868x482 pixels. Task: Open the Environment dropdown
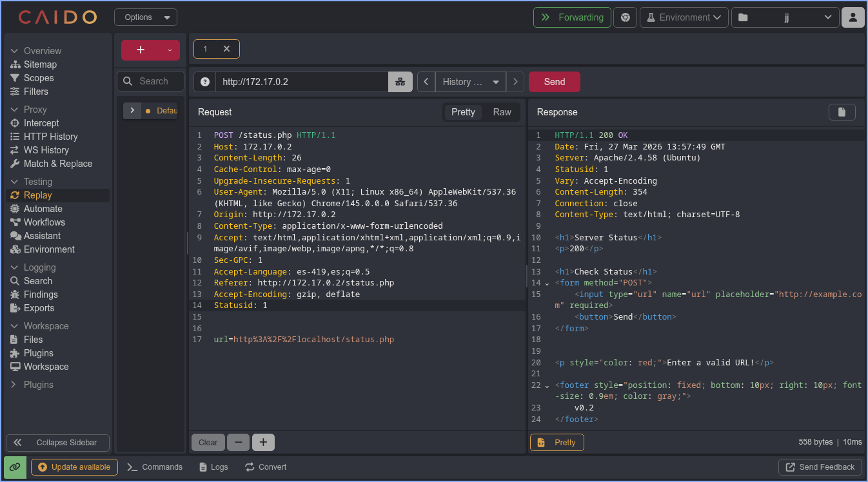[684, 17]
